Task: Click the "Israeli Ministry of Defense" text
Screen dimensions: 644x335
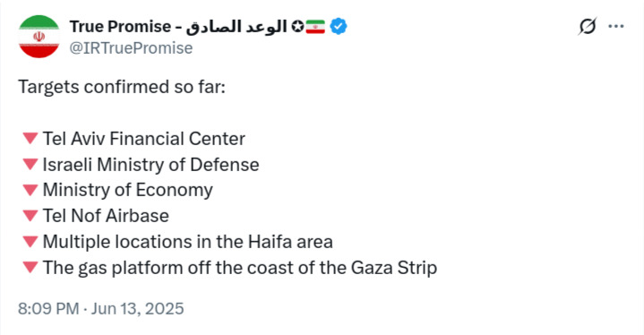Action: point(151,165)
